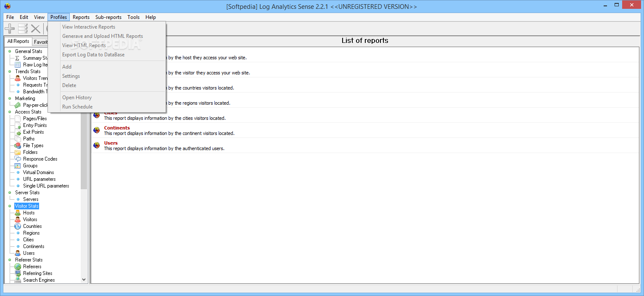Click the tree scrollbar down arrow
The width and height of the screenshot is (644, 296).
[84, 279]
